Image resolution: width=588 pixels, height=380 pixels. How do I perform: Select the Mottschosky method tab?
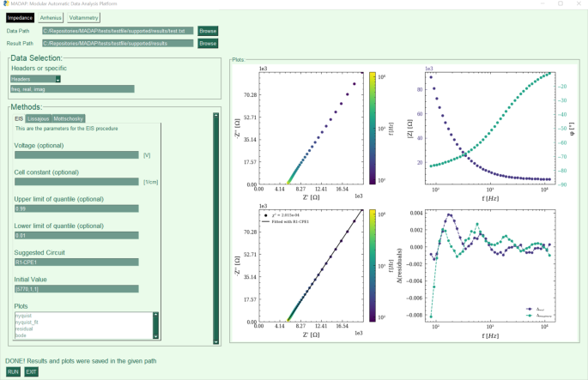coord(69,118)
